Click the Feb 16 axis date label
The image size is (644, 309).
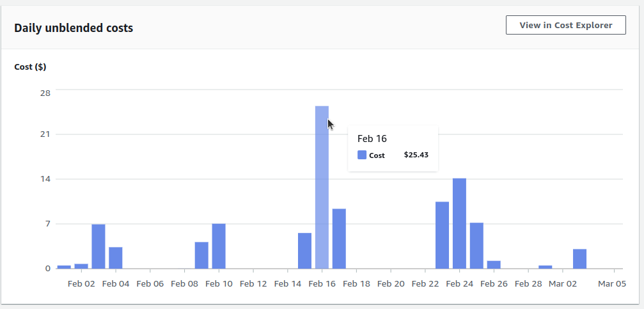(x=322, y=283)
